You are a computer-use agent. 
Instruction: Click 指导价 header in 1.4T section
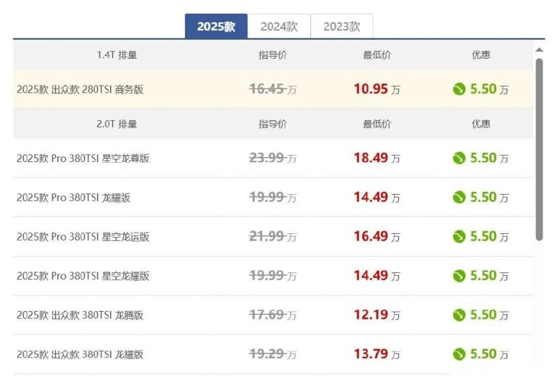point(273,55)
